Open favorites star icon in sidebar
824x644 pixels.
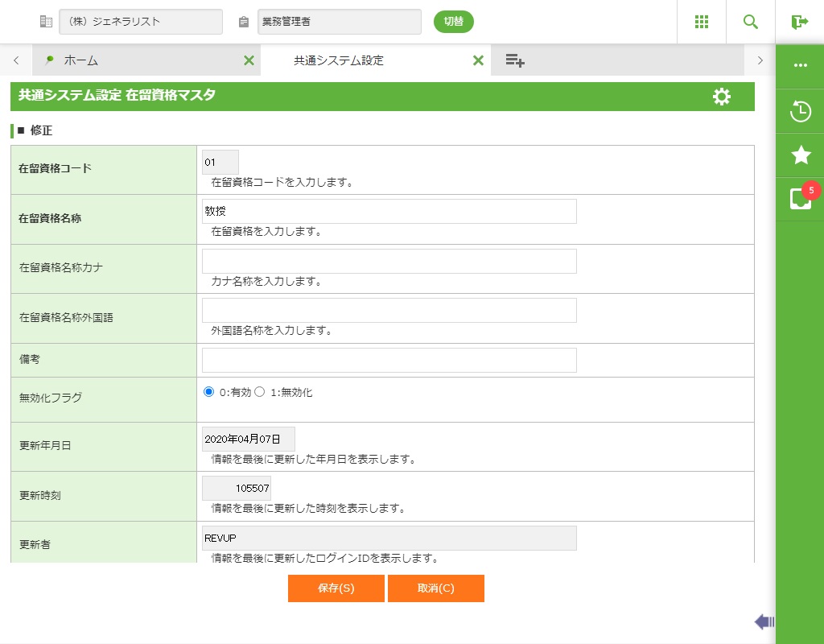(800, 155)
